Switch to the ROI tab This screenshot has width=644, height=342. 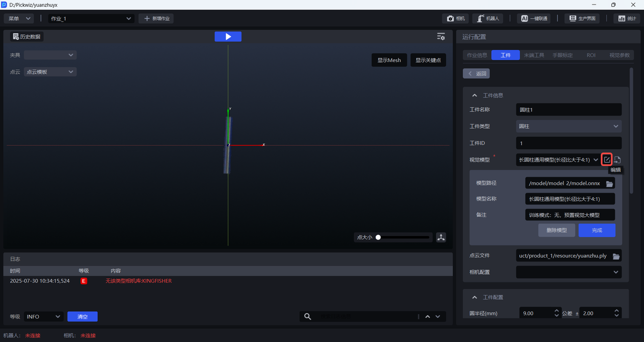pos(591,55)
